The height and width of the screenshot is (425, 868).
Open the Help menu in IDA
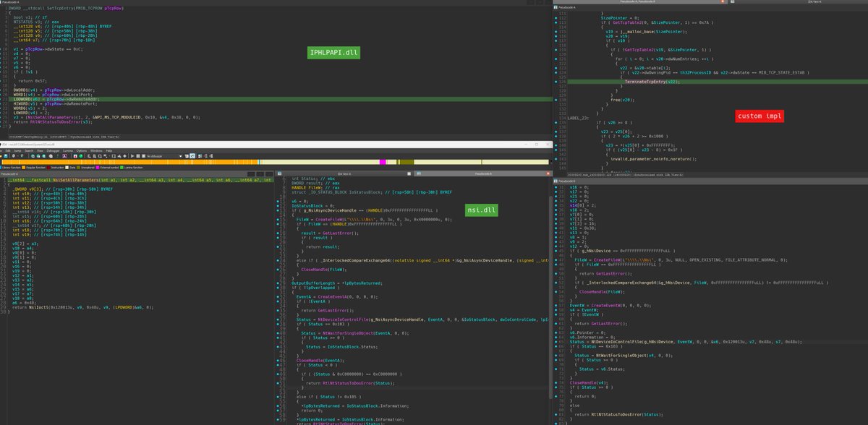click(109, 150)
